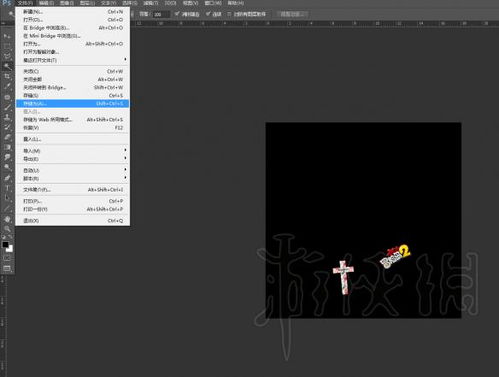
Task: Choose 存储(S) with Ctrl+S shortcut
Action: click(x=73, y=95)
